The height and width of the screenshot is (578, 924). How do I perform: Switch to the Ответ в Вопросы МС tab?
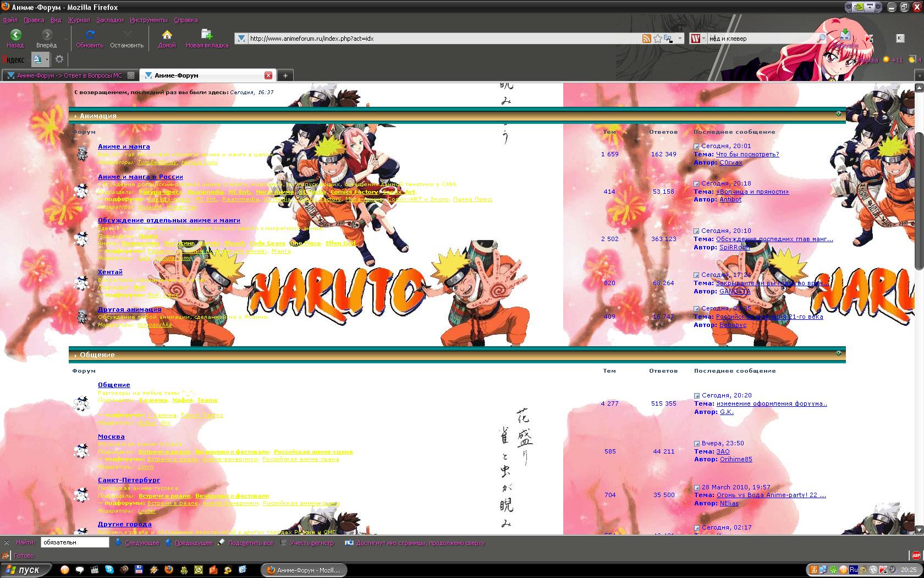coord(69,75)
